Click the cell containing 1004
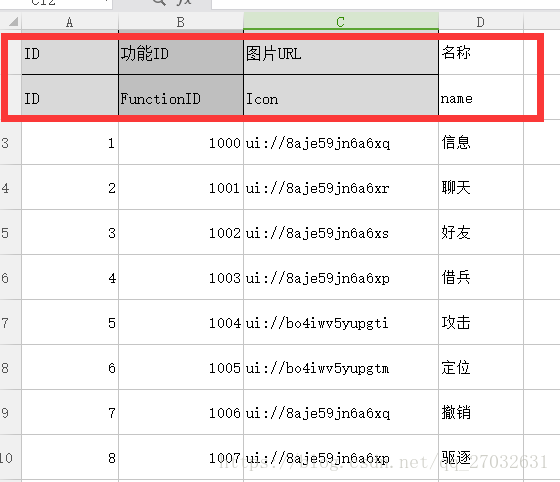The height and width of the screenshot is (482, 560). click(181, 322)
